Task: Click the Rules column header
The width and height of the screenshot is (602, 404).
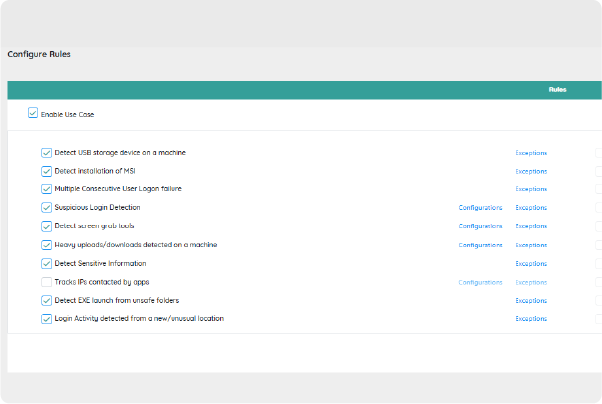Action: (557, 90)
